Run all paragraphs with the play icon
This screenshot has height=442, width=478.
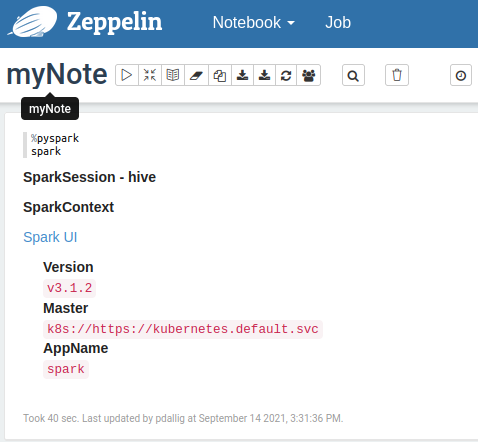[127, 75]
